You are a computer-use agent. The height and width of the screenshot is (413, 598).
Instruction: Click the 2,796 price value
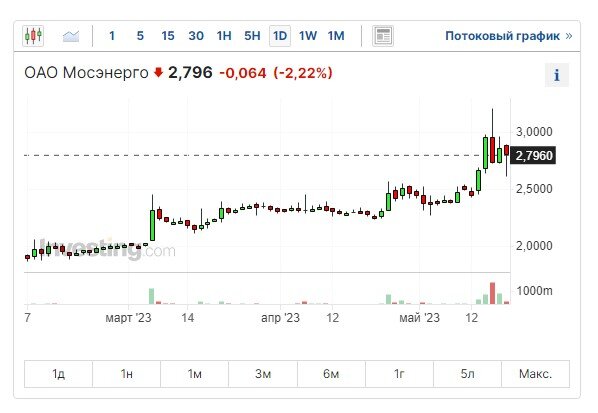click(190, 72)
